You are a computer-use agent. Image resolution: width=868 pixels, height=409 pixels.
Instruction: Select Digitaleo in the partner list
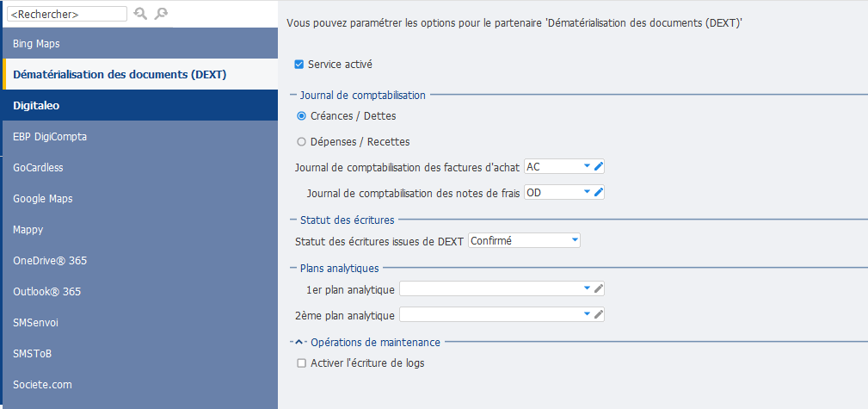(139, 105)
